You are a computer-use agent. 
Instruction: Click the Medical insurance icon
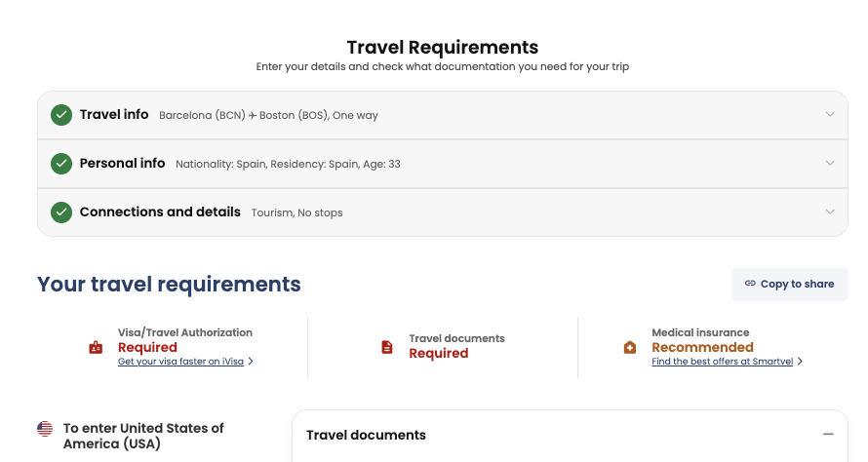pyautogui.click(x=630, y=347)
